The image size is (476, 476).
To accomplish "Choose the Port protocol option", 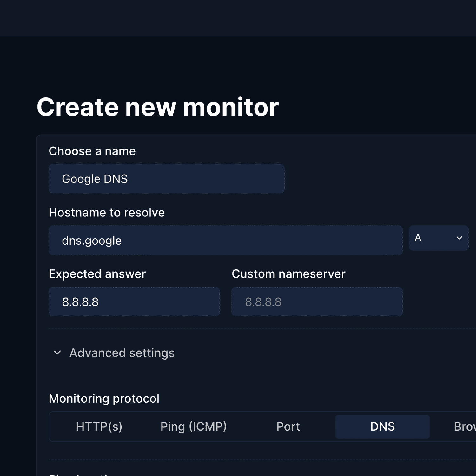I will [288, 426].
